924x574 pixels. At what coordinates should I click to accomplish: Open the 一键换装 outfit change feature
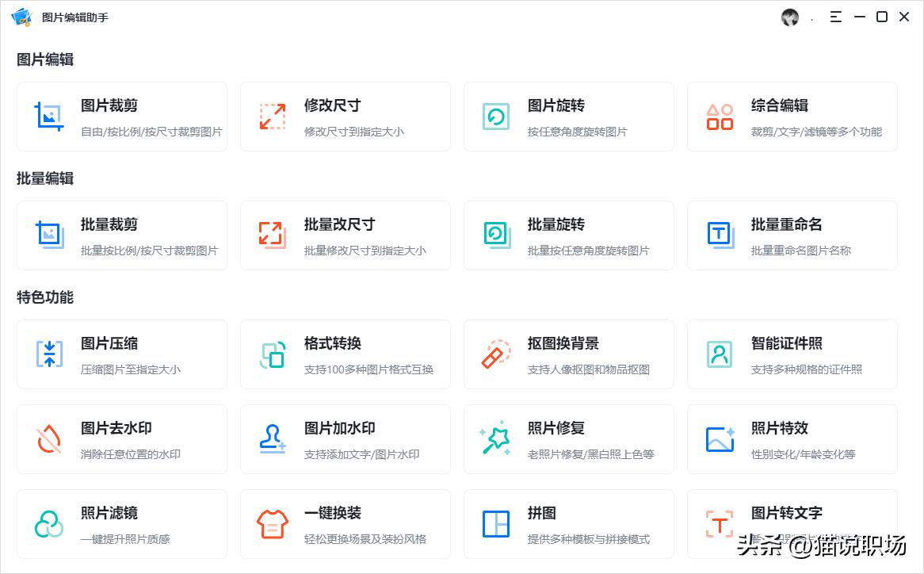pyautogui.click(x=272, y=523)
